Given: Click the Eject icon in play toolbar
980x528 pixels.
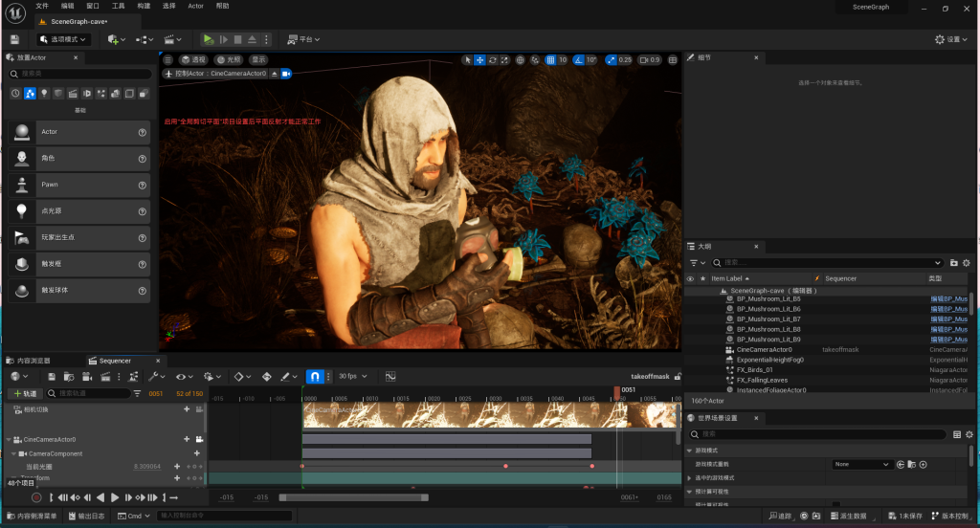Looking at the screenshot, I should [x=252, y=39].
